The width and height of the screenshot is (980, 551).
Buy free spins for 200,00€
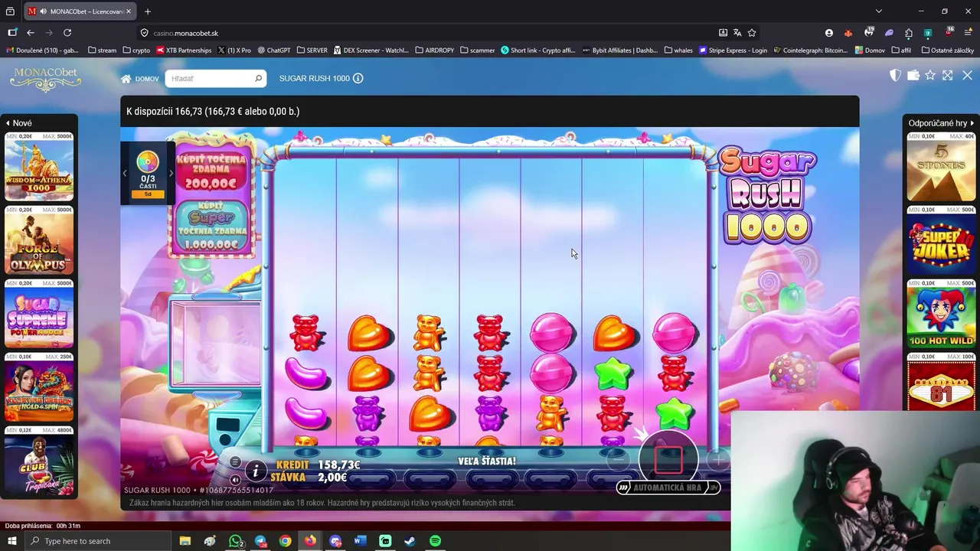pos(212,172)
